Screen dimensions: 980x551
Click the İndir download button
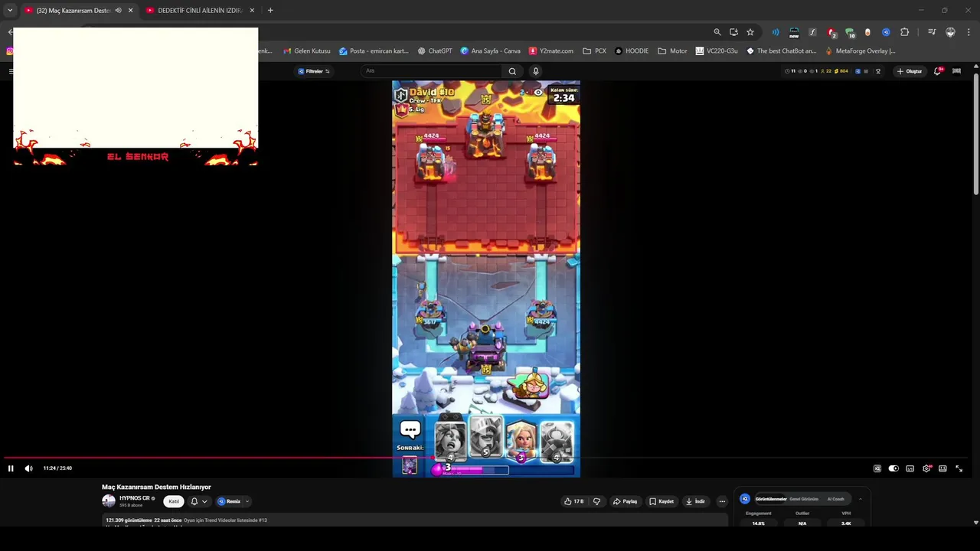pyautogui.click(x=695, y=501)
